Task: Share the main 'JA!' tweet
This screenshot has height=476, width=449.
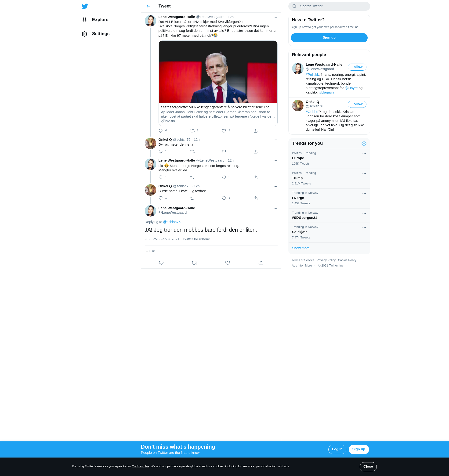Action: [x=261, y=263]
